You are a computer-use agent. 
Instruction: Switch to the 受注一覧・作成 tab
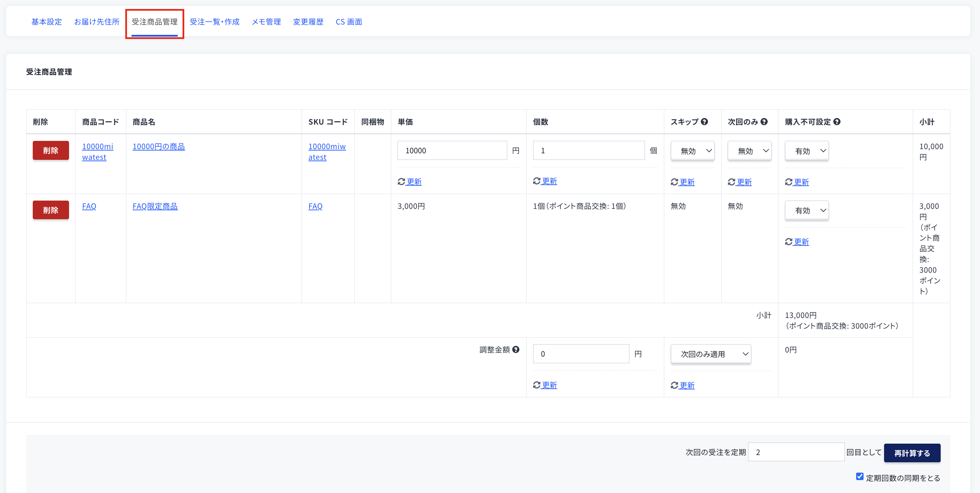[x=215, y=22]
